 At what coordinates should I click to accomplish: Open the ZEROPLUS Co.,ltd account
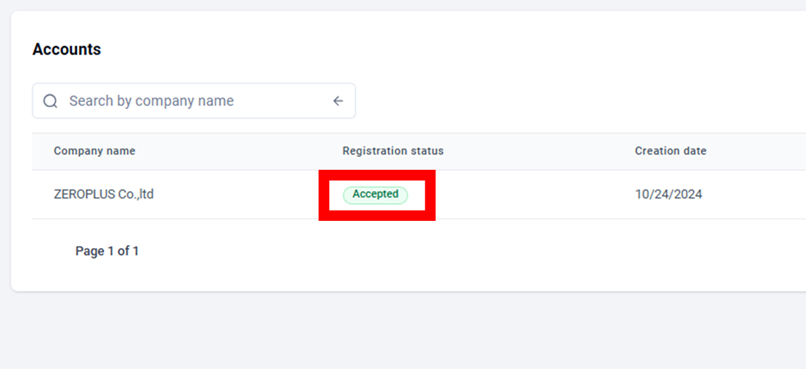click(x=104, y=195)
